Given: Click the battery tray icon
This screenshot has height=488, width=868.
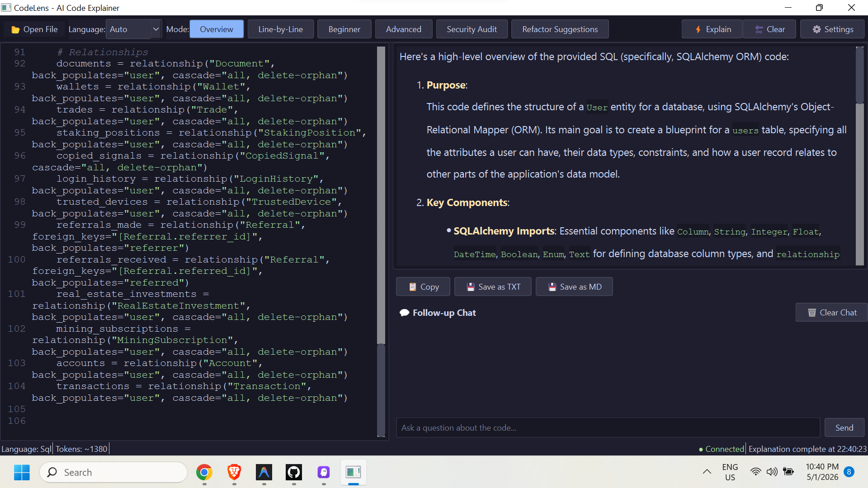Looking at the screenshot, I should (x=788, y=472).
